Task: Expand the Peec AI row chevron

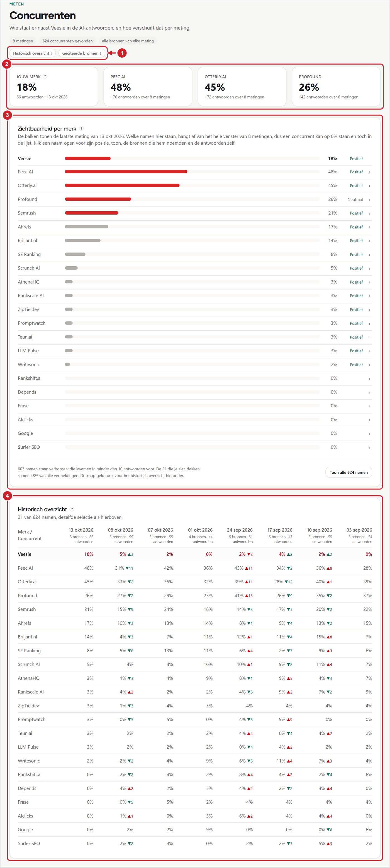Action: pyautogui.click(x=369, y=172)
